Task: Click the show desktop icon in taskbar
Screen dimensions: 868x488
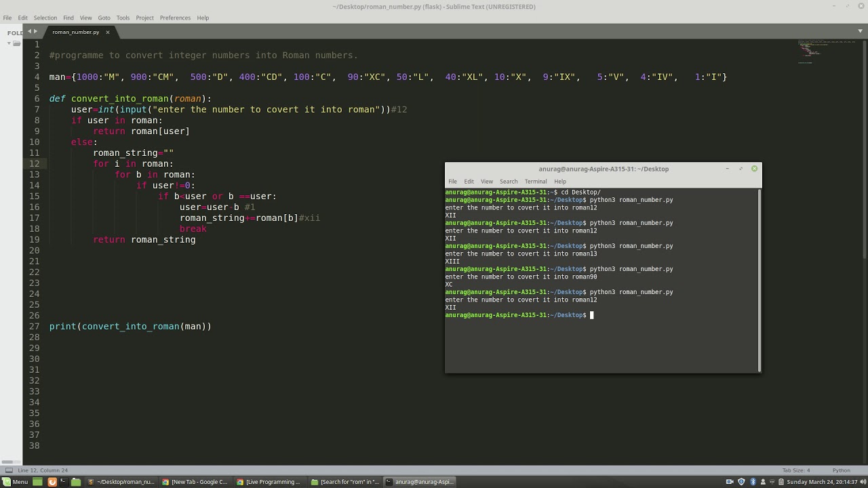Action: [x=37, y=482]
